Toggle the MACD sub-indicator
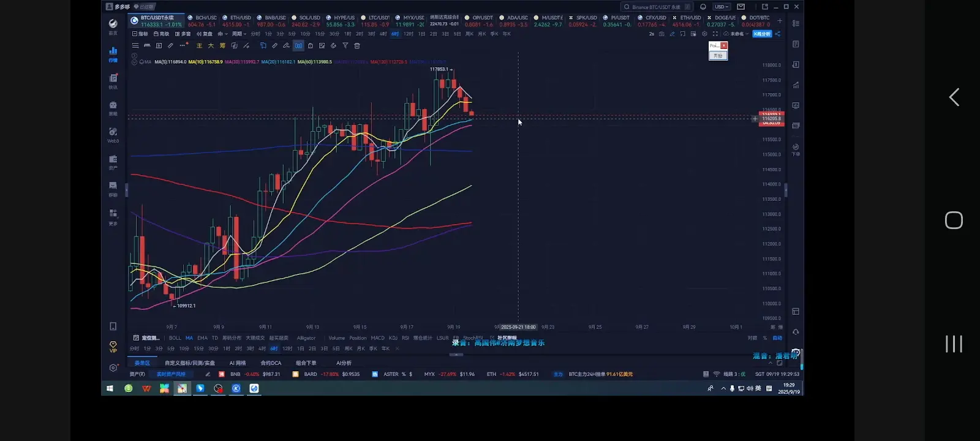The height and width of the screenshot is (441, 980). click(x=378, y=338)
